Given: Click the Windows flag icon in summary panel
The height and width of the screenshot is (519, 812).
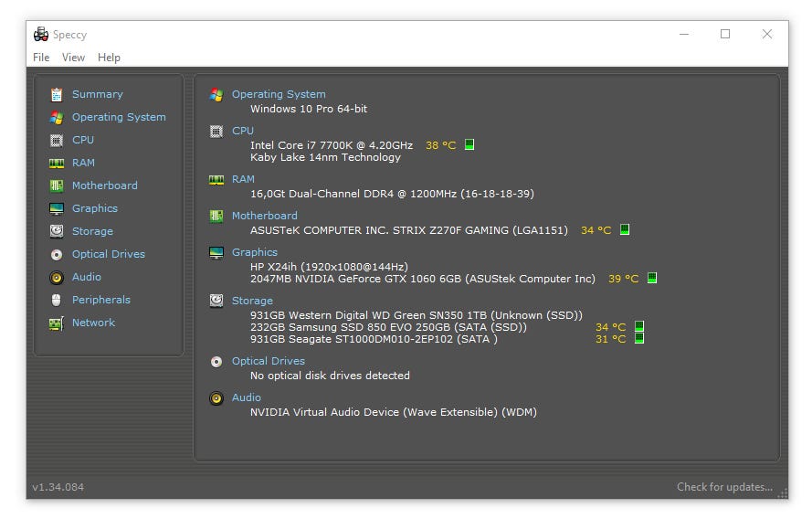Looking at the screenshot, I should tap(216, 95).
